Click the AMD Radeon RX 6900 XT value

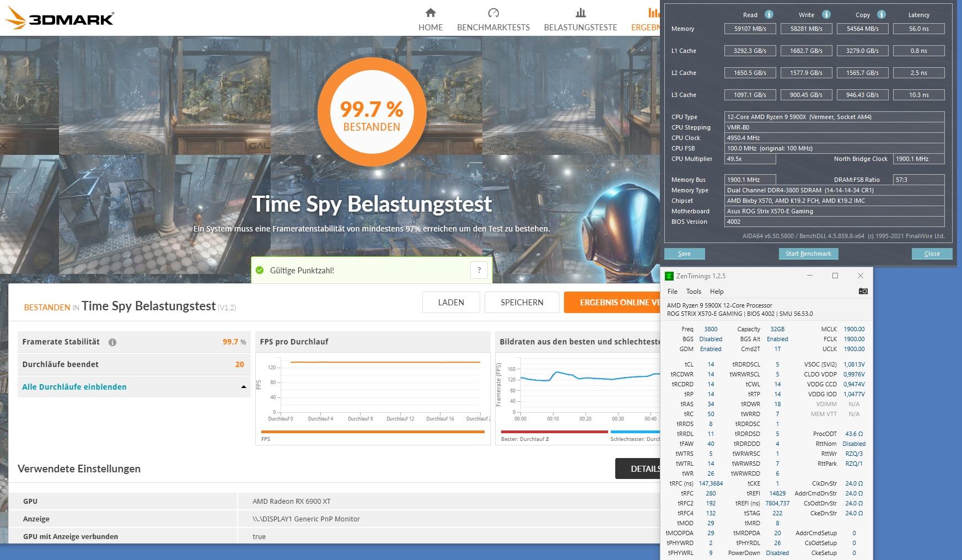(x=292, y=501)
